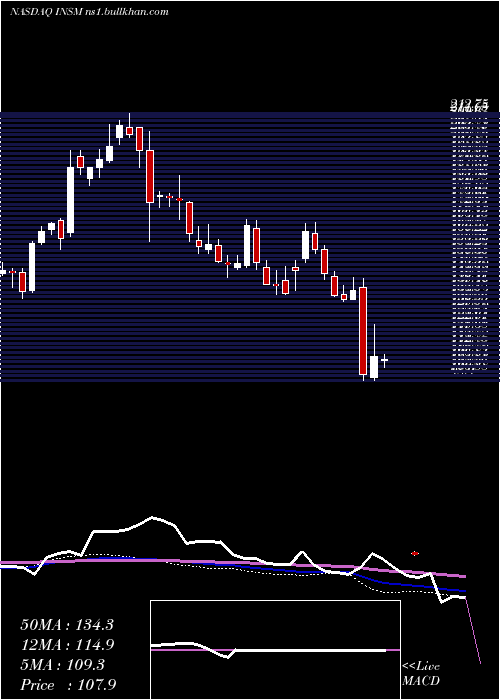Click the 50MA : 134.3 value
500x700 pixels.
pyautogui.click(x=67, y=625)
